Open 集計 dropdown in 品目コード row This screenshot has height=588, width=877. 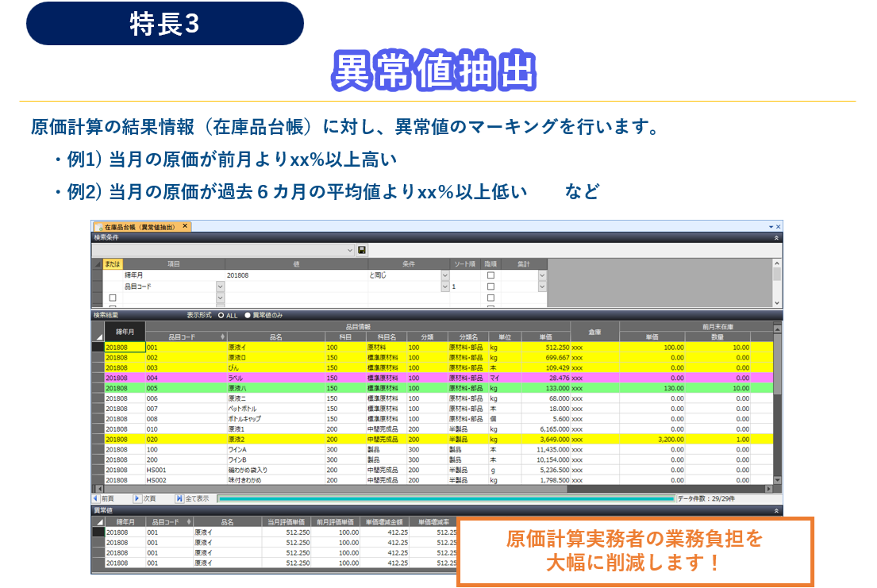coord(542,286)
